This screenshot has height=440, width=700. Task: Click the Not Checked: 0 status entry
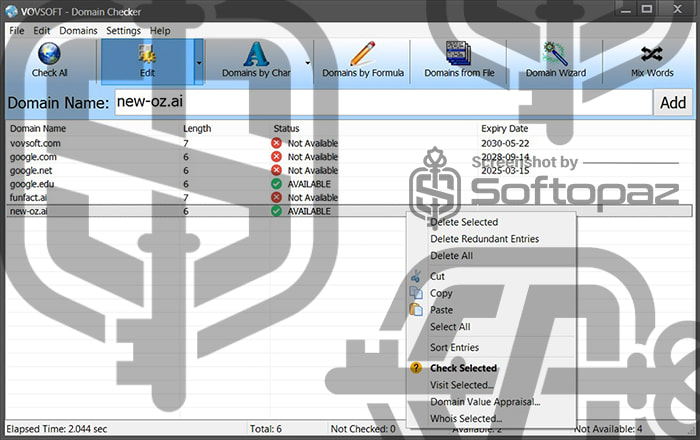[x=363, y=429]
